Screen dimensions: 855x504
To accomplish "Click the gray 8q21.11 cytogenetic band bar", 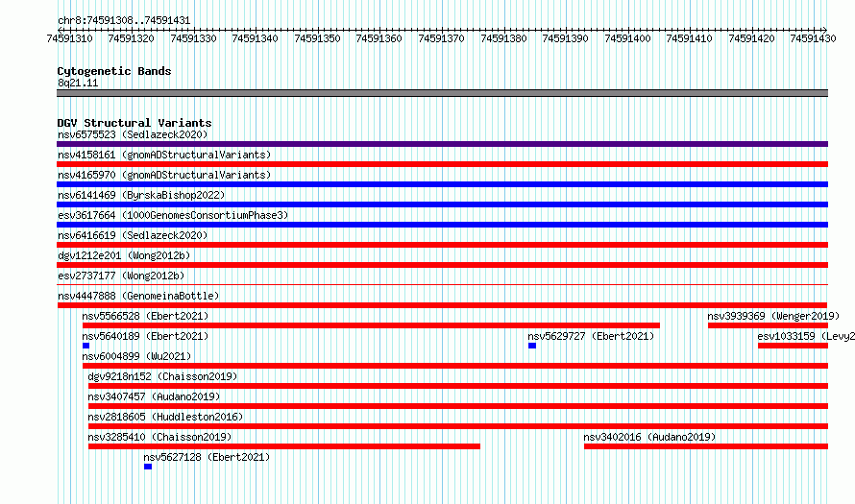I will tap(442, 93).
